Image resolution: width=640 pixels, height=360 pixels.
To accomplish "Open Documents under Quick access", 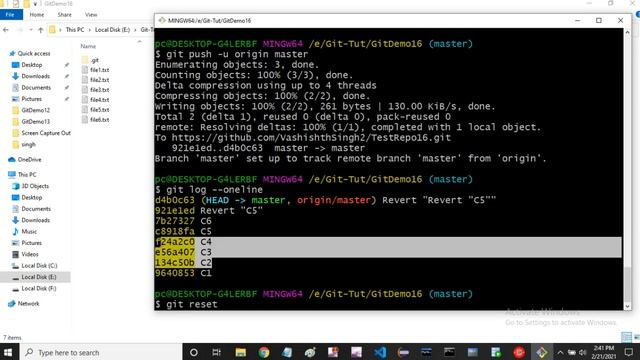I will click(x=31, y=88).
